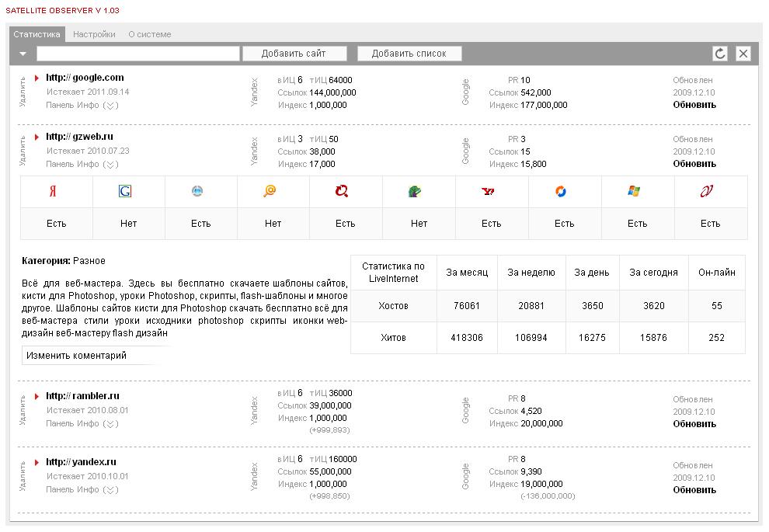Click Удалить beside gzweb.ru

(x=23, y=151)
